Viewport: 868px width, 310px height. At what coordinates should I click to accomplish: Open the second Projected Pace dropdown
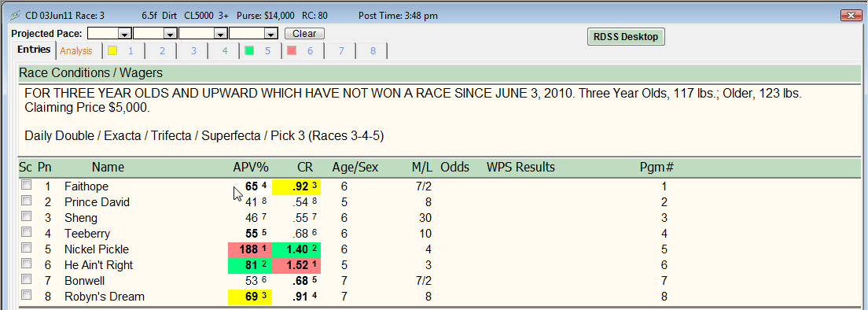(x=171, y=34)
